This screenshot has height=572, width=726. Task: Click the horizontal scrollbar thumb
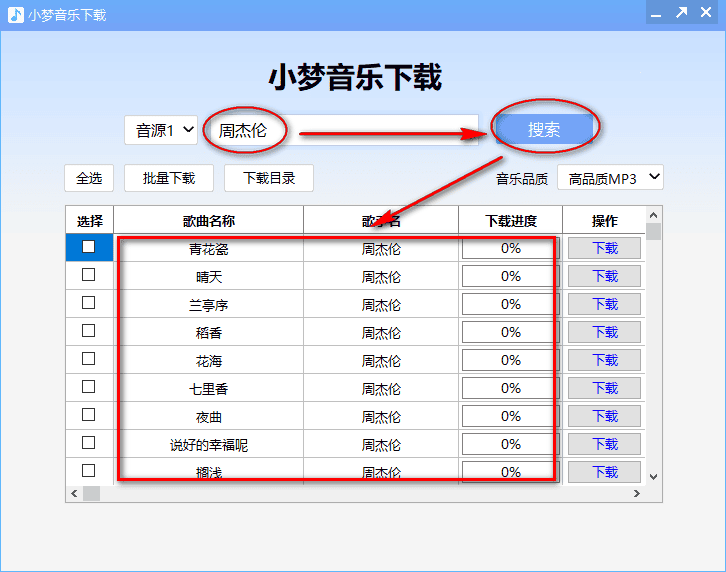click(91, 493)
